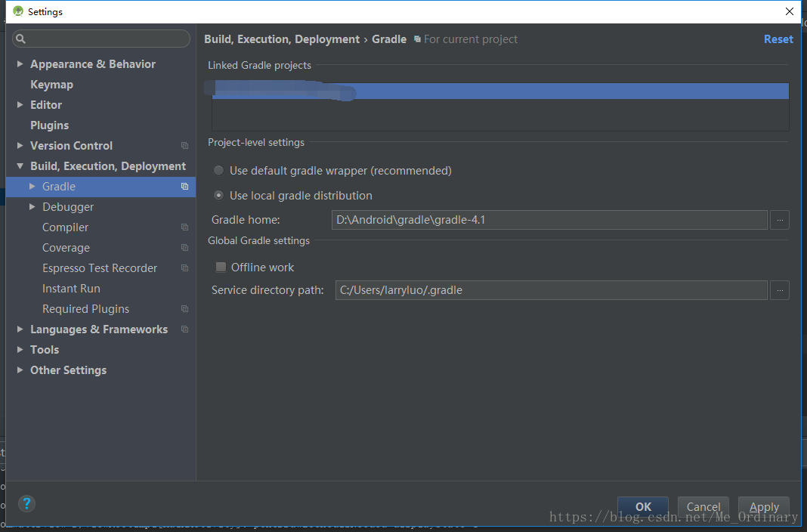
Task: Click the per-project icon beside Espresso Test Recorder
Action: coord(185,268)
